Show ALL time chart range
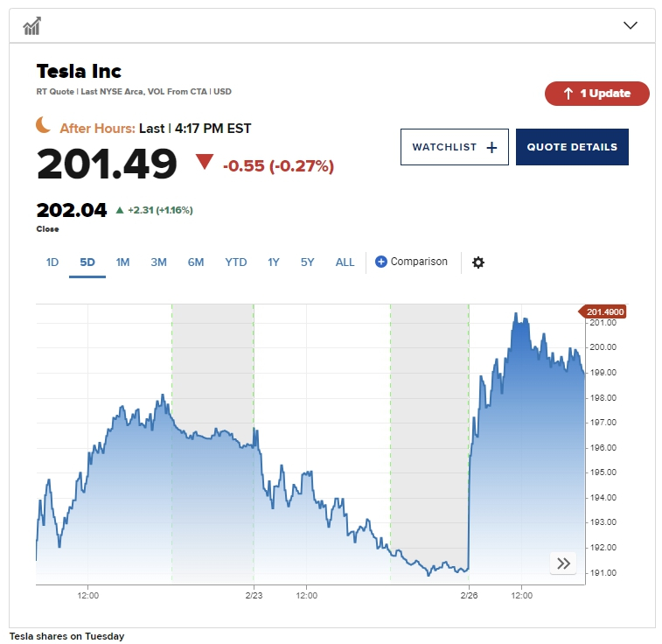 345,262
